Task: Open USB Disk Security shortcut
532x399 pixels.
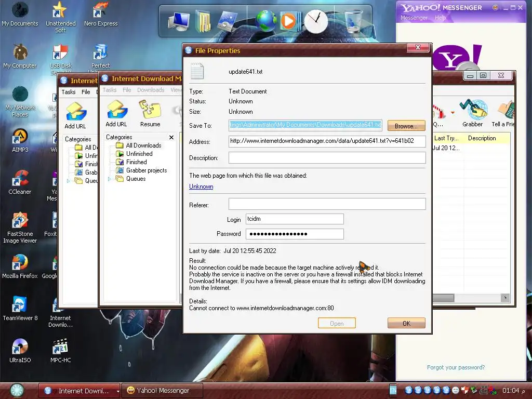Action: [60, 58]
